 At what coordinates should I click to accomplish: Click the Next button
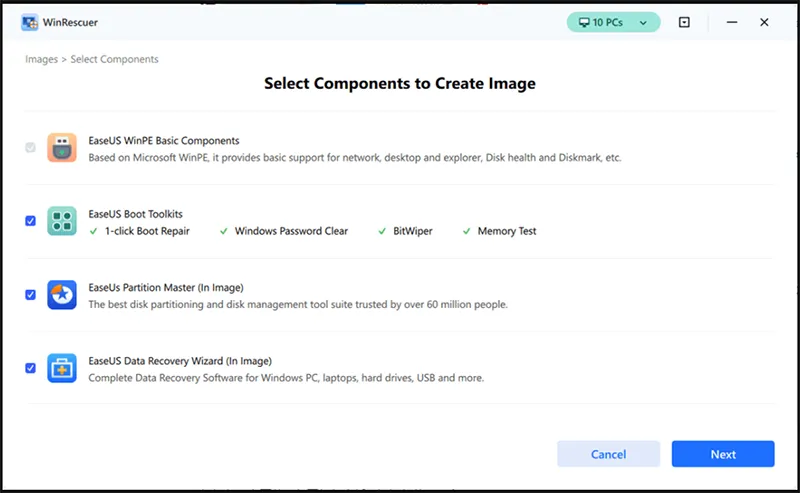tap(723, 454)
